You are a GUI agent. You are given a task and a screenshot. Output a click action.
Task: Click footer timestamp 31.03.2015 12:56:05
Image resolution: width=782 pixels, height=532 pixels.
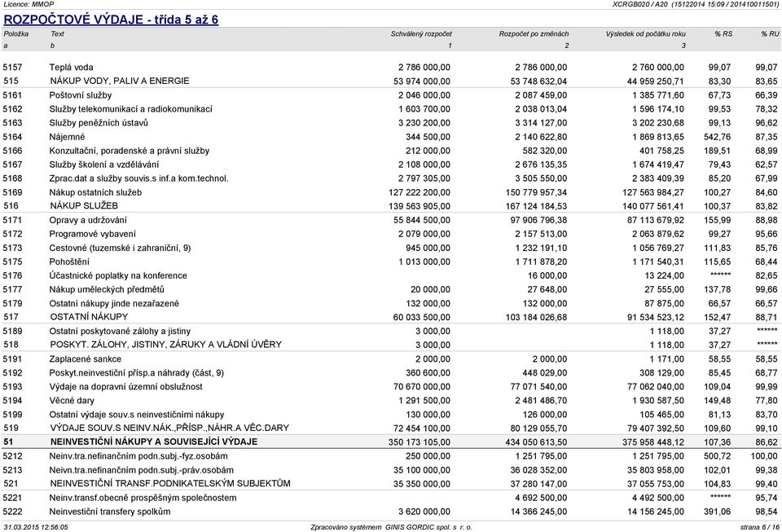pos(35,527)
